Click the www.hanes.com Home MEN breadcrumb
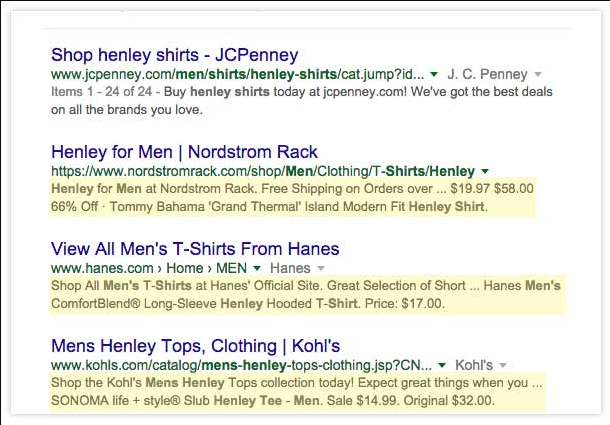This screenshot has width=610, height=425. (x=149, y=268)
